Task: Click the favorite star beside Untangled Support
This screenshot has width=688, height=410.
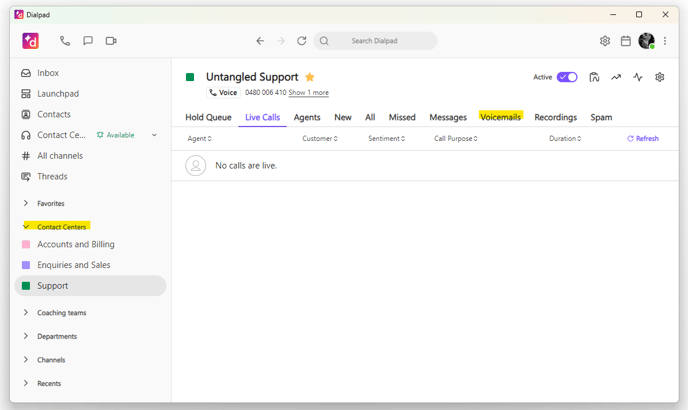Action: tap(310, 77)
